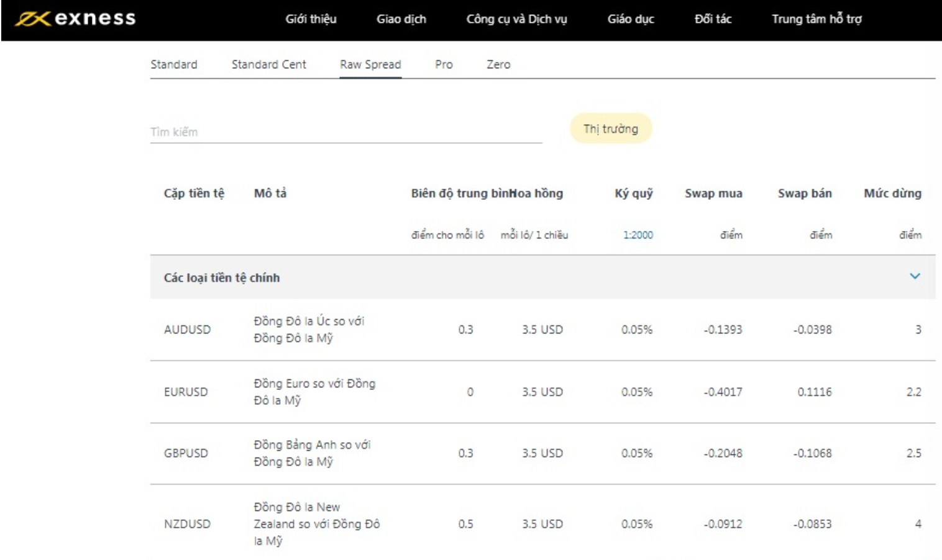Click EURUSD swap bán value 0.1116

click(815, 392)
